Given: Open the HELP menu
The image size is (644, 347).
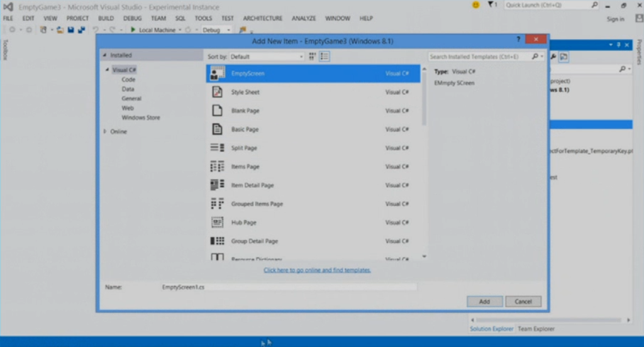Looking at the screenshot, I should 366,18.
